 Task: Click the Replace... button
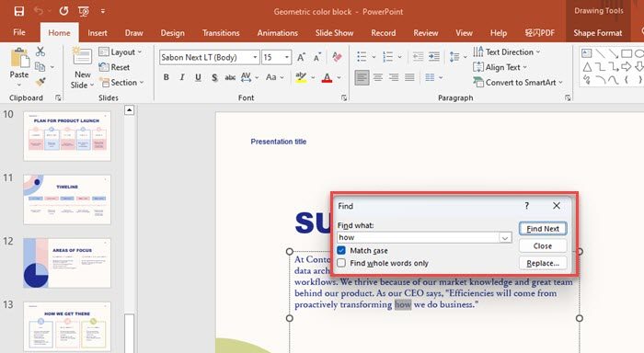[543, 263]
